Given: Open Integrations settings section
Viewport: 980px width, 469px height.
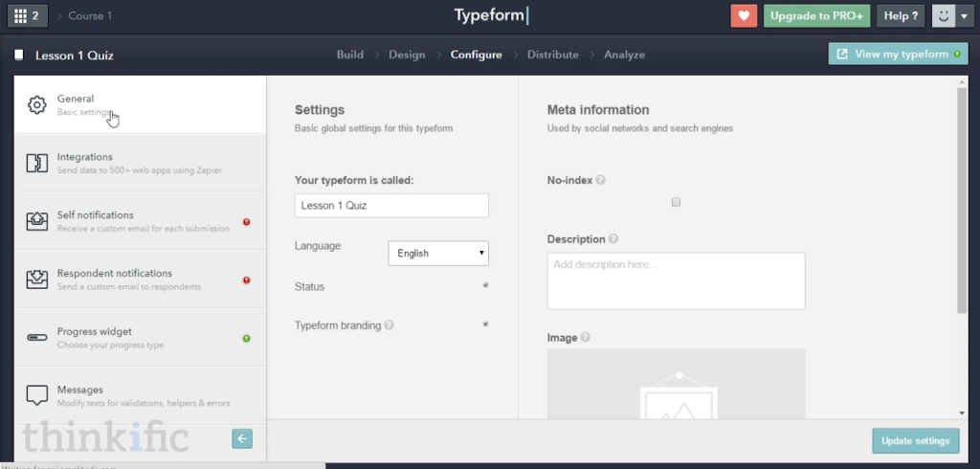Looking at the screenshot, I should pos(140,163).
